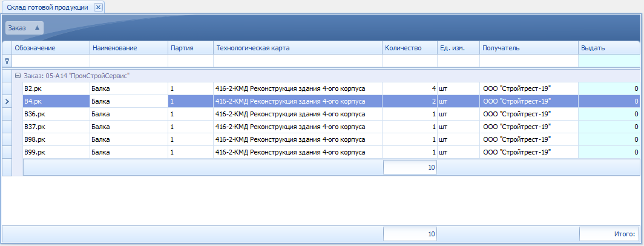Edit the Выдать value in B37.рк row
The width and height of the screenshot is (644, 246).
coord(609,127)
